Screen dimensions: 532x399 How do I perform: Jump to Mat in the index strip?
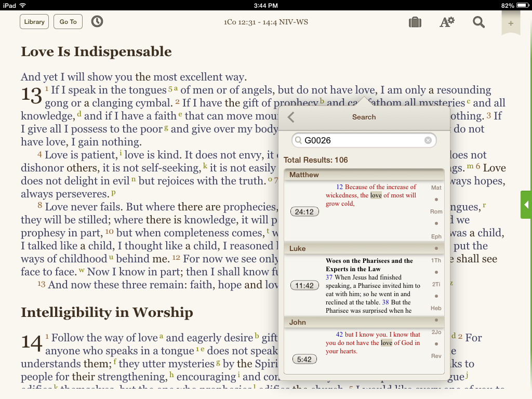pos(436,188)
